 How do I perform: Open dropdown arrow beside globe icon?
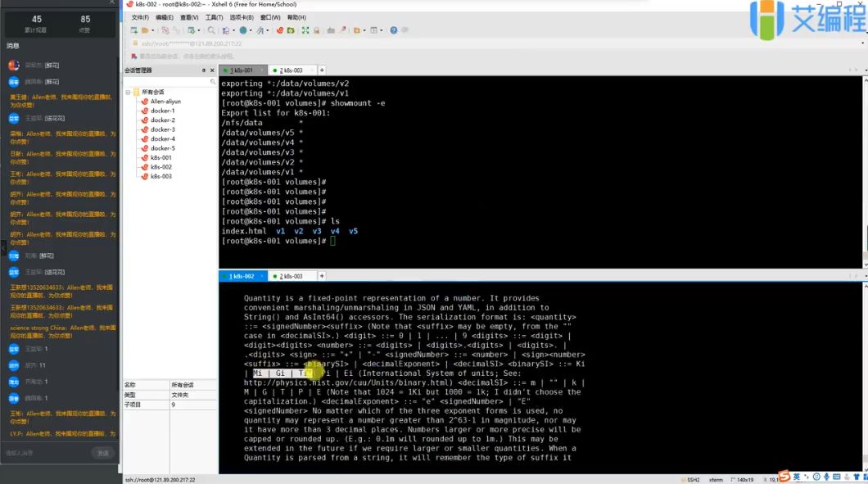click(x=251, y=30)
